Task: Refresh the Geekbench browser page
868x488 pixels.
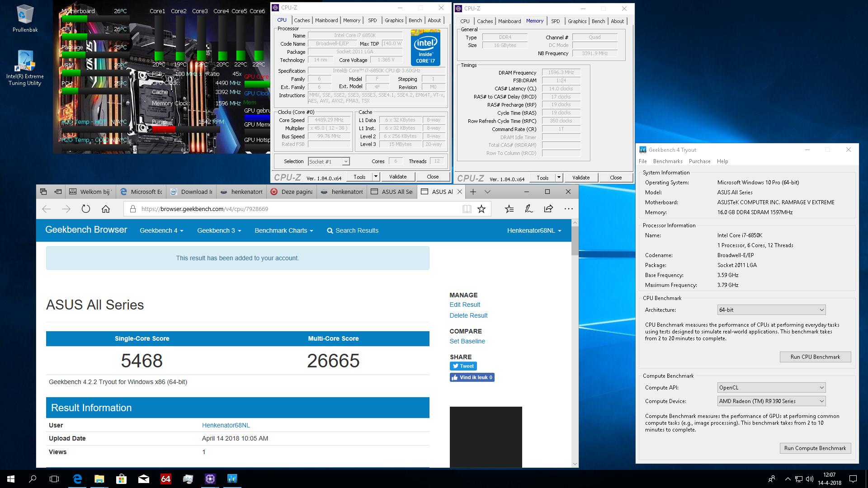Action: [86, 209]
